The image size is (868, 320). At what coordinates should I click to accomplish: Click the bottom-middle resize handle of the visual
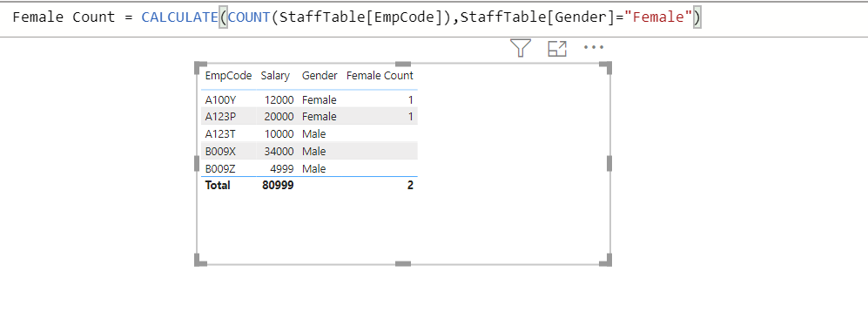403,263
